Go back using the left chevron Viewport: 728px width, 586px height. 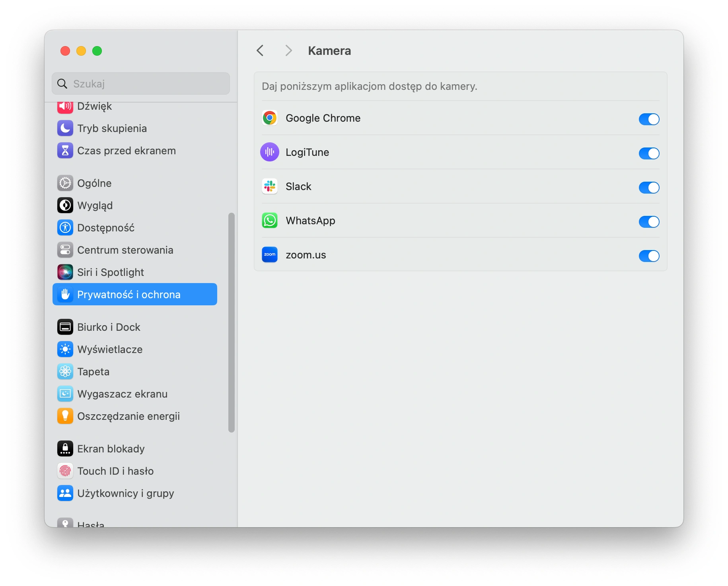tap(260, 50)
